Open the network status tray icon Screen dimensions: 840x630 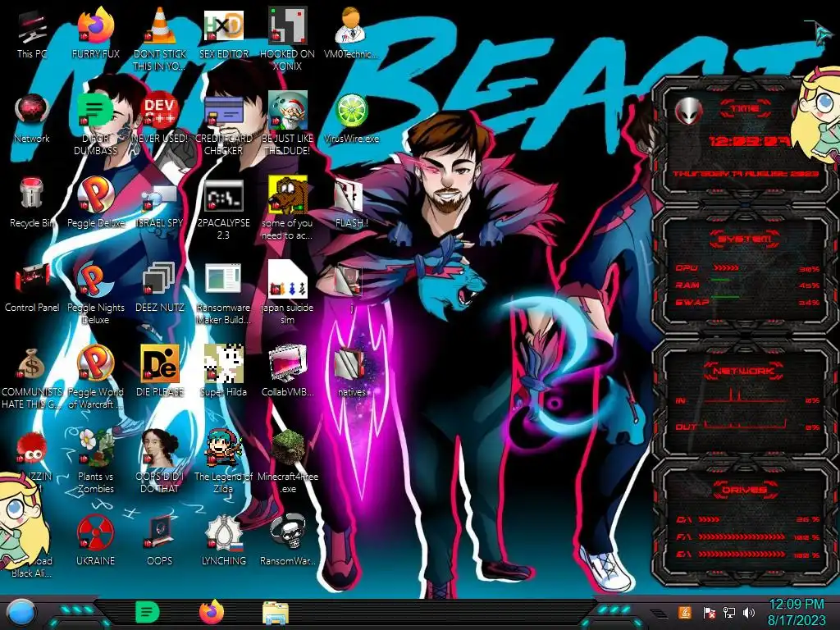(x=729, y=613)
